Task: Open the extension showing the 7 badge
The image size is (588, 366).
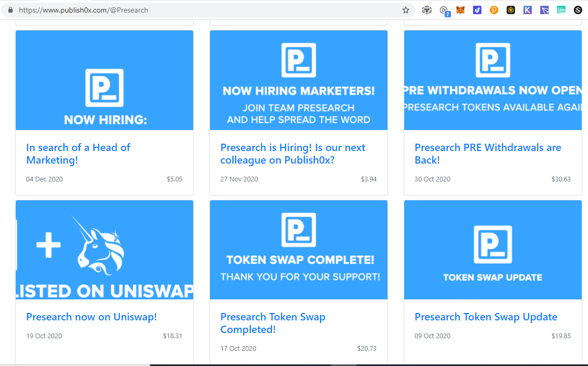Action: (444, 9)
